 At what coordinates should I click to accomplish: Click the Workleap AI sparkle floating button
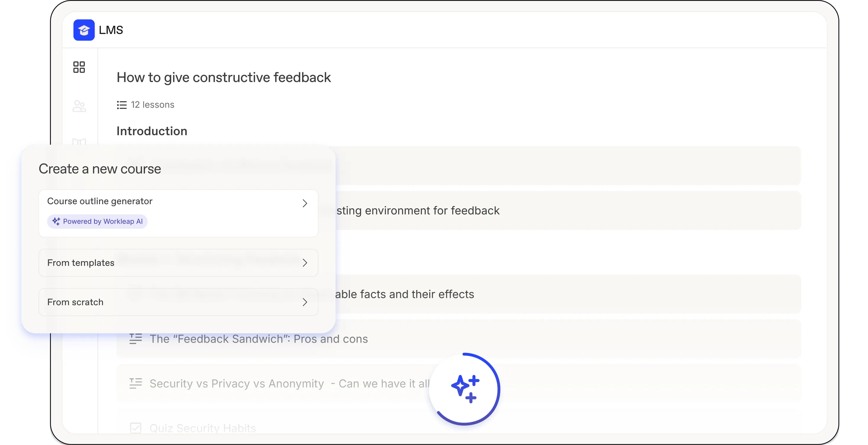465,389
